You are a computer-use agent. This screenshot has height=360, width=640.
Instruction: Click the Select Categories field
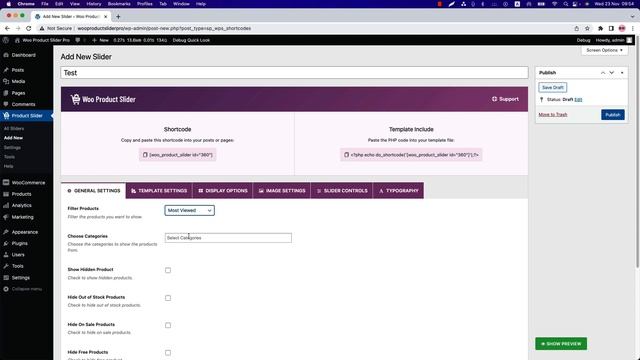click(x=228, y=238)
